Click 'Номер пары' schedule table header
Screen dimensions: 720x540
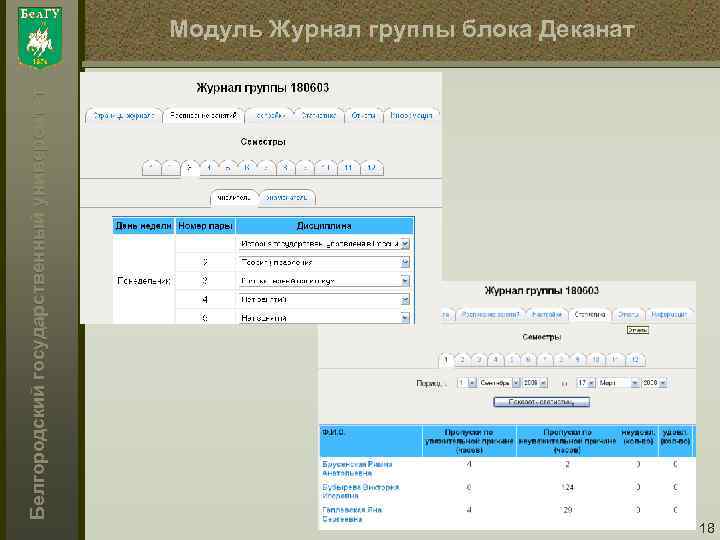click(205, 225)
